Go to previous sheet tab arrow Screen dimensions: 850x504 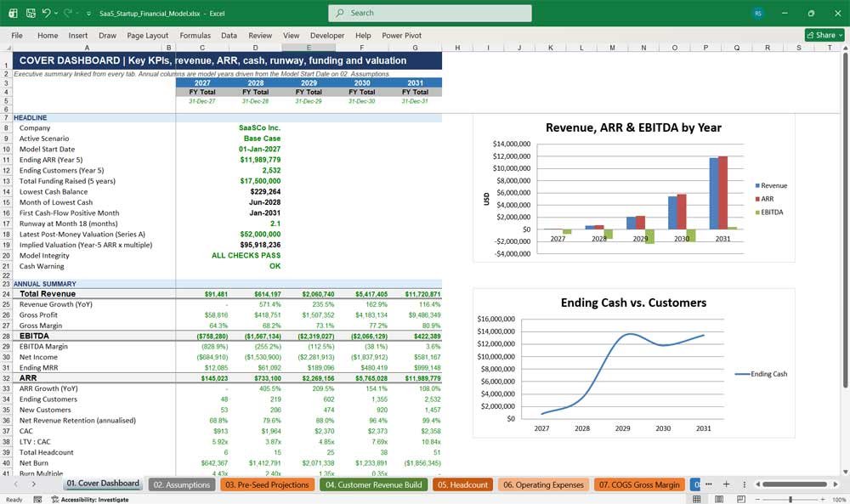(x=15, y=484)
